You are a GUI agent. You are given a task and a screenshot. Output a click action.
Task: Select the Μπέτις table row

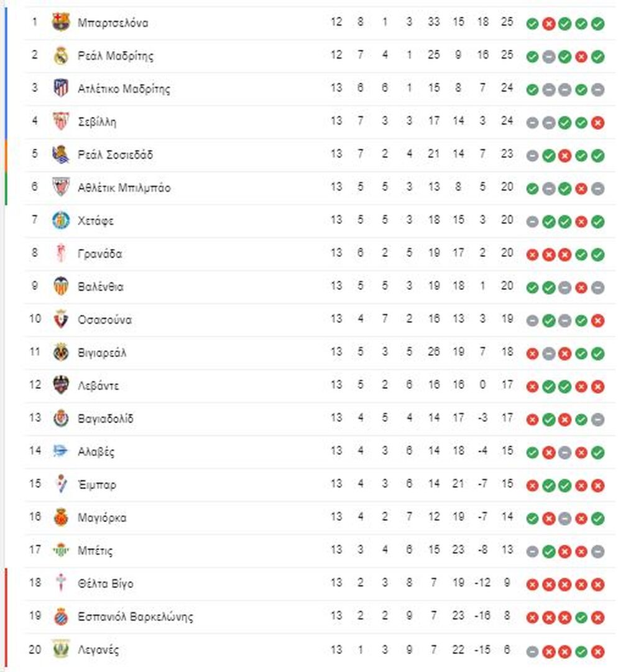(x=320, y=550)
